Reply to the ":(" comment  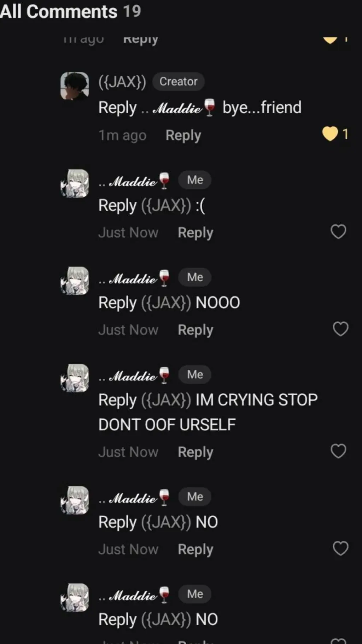195,233
